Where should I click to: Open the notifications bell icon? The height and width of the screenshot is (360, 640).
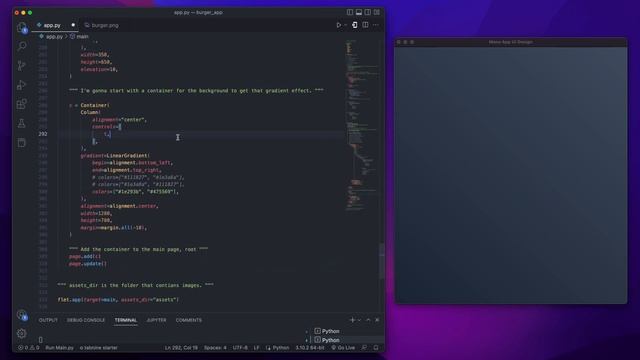(x=376, y=348)
